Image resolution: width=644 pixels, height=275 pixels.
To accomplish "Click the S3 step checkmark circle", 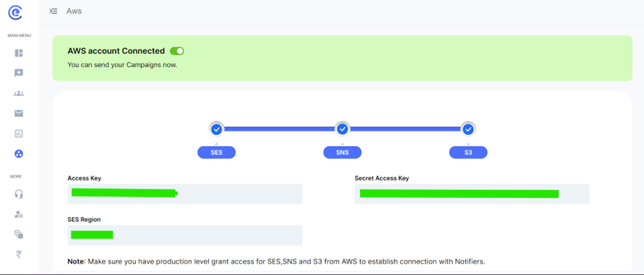I will pos(468,129).
